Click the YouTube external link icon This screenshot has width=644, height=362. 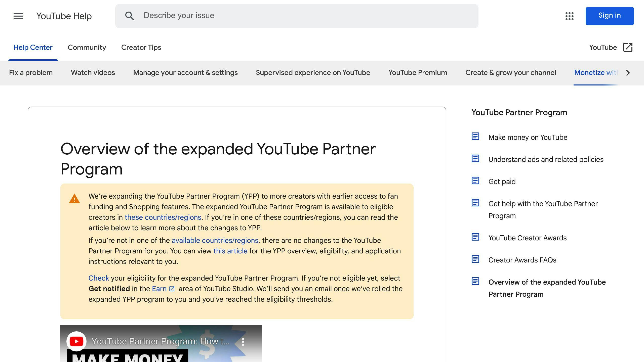(x=628, y=47)
